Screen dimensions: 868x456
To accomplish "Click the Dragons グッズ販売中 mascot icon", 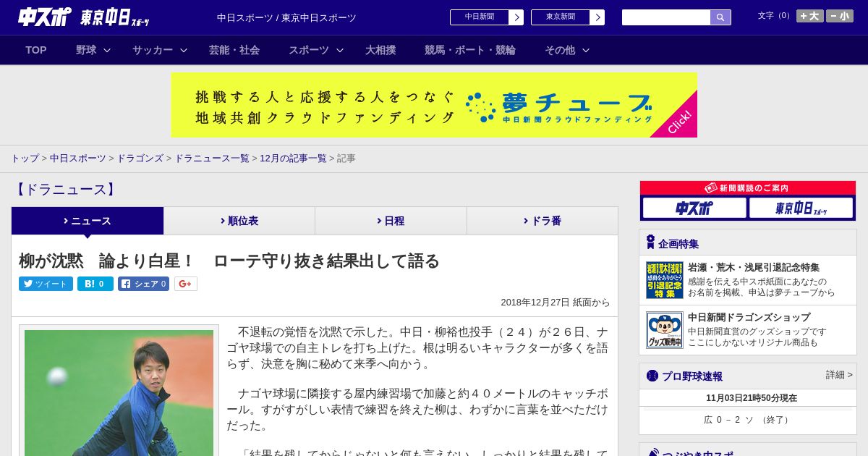I will point(665,330).
